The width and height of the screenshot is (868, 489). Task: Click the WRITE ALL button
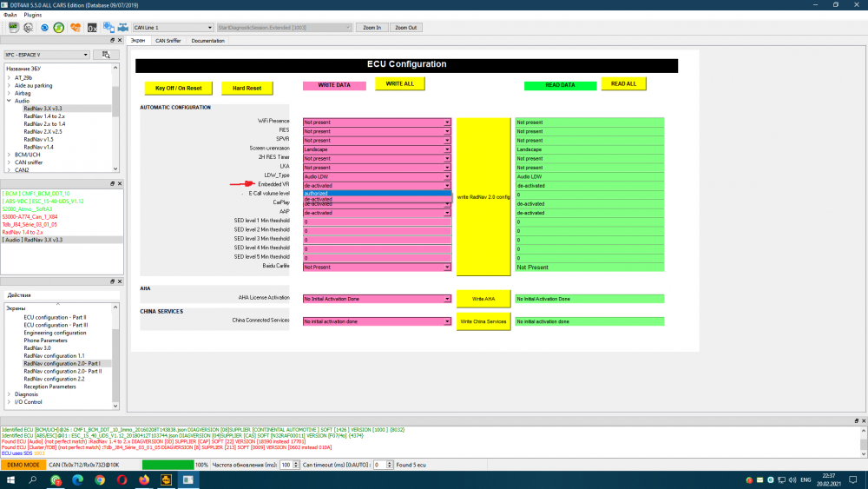[x=399, y=83]
